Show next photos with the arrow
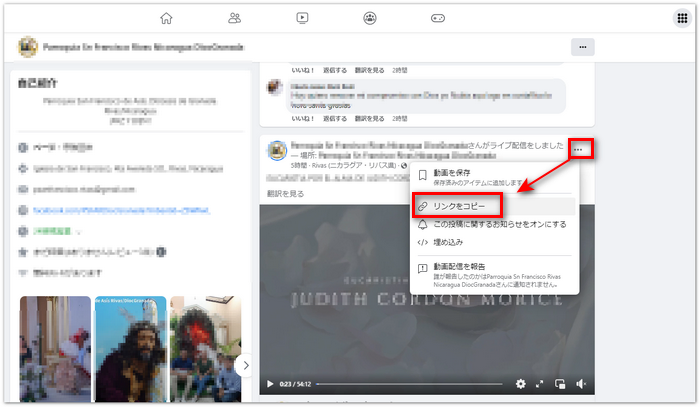Screen dimensions: 700x407 coord(246,365)
